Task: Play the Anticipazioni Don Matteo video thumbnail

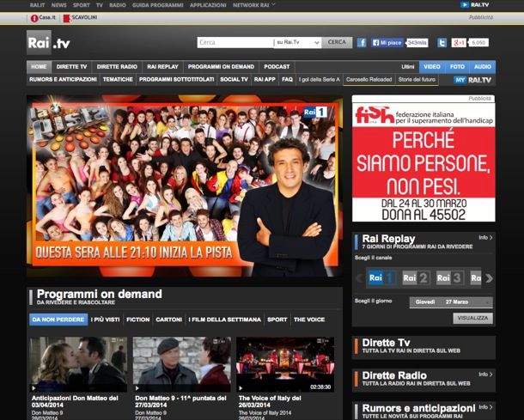Action: pyautogui.click(x=78, y=364)
